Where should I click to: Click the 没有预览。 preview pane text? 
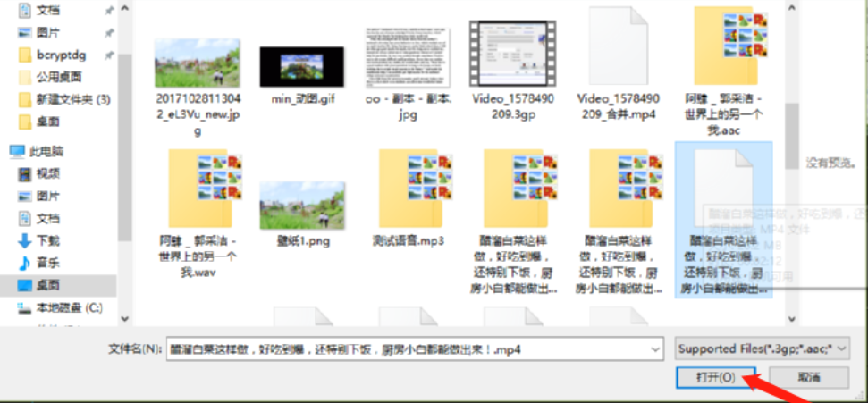click(831, 164)
